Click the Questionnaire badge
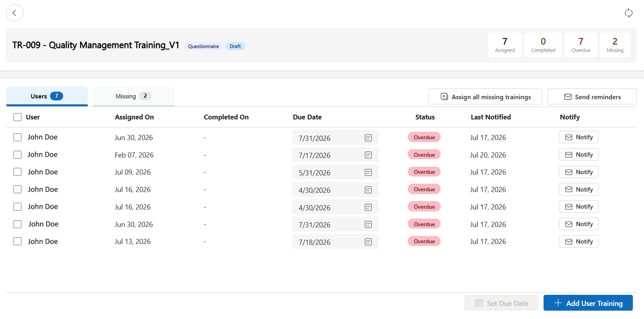Image resolution: width=644 pixels, height=319 pixels. 203,46
